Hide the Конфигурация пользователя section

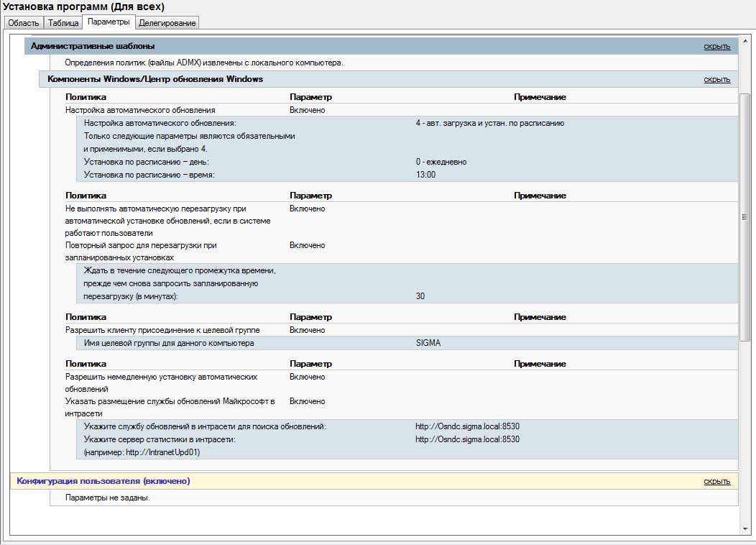[x=716, y=481]
